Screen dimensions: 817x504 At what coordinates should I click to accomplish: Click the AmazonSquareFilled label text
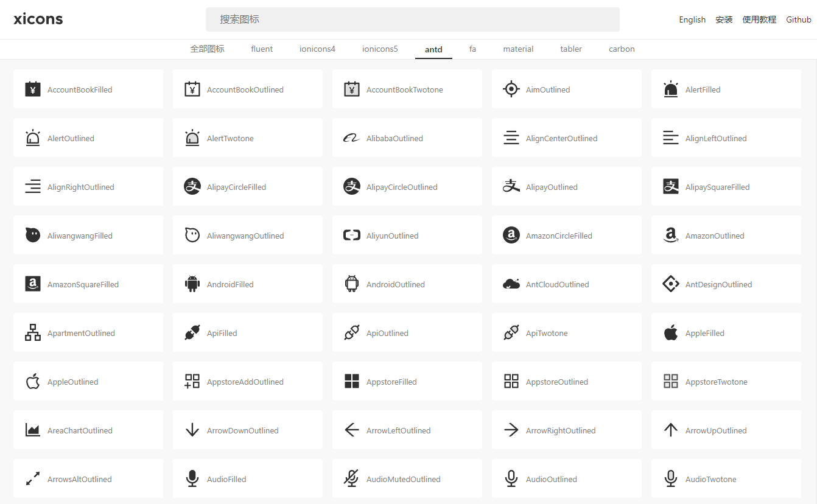click(83, 284)
